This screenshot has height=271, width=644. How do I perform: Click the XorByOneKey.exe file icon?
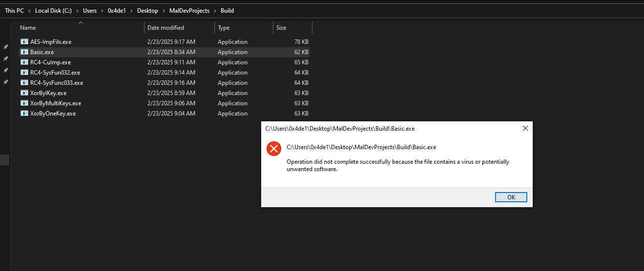24,114
